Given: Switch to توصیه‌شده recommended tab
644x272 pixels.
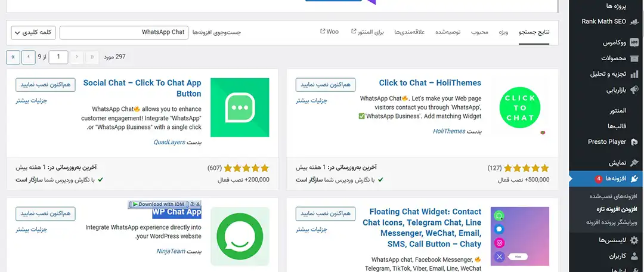Looking at the screenshot, I should click(448, 32).
